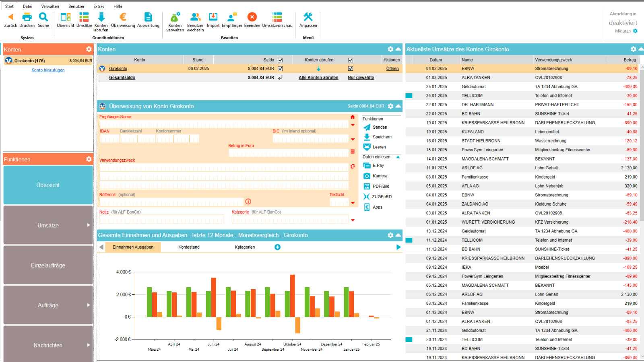Toggle the Konten abrufen header checkbox

[350, 60]
